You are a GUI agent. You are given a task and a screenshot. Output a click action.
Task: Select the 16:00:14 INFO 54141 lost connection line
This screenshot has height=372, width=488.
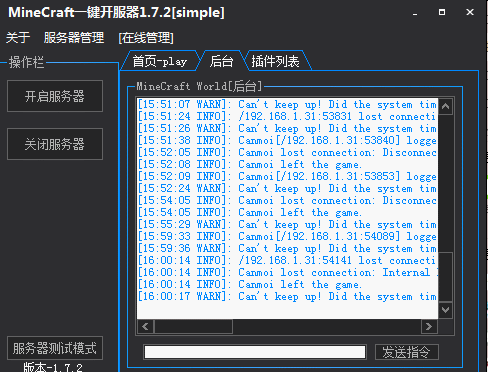point(287,260)
